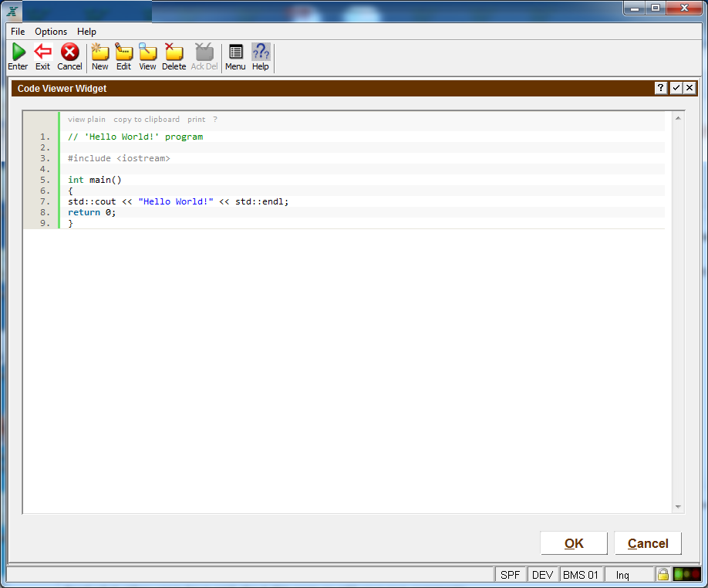Click the checkmark icon in widget header
The height and width of the screenshot is (588, 708).
tap(676, 88)
